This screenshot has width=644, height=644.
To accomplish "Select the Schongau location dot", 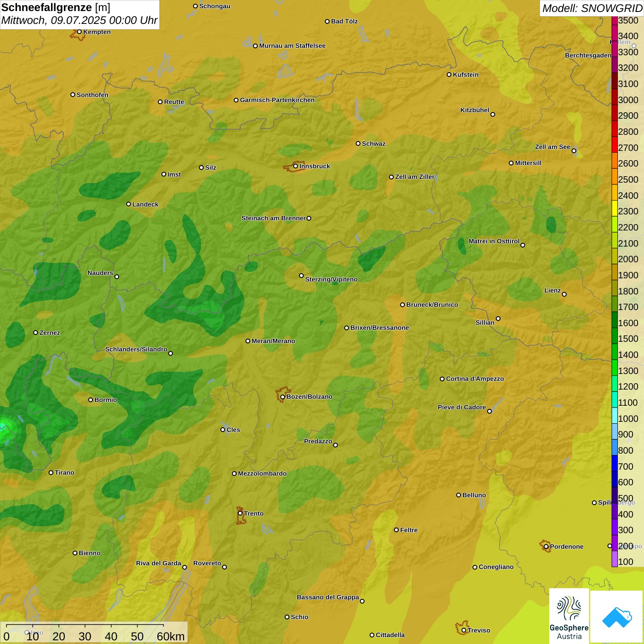I will (x=195, y=6).
